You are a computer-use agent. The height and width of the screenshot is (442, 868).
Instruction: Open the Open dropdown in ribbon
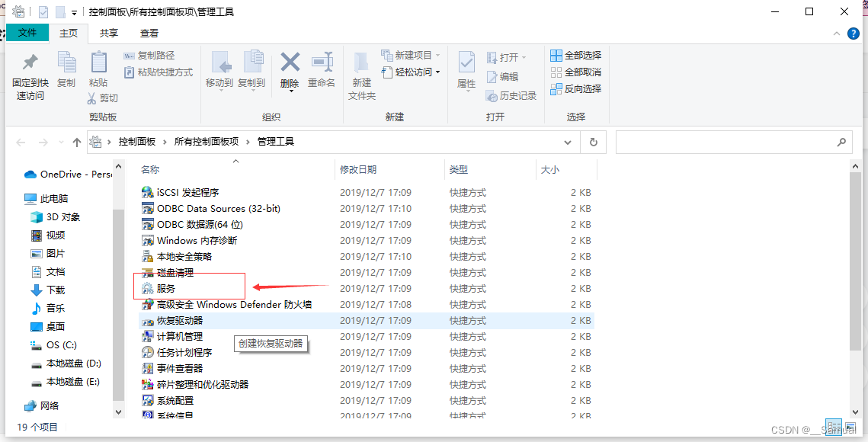click(506, 58)
